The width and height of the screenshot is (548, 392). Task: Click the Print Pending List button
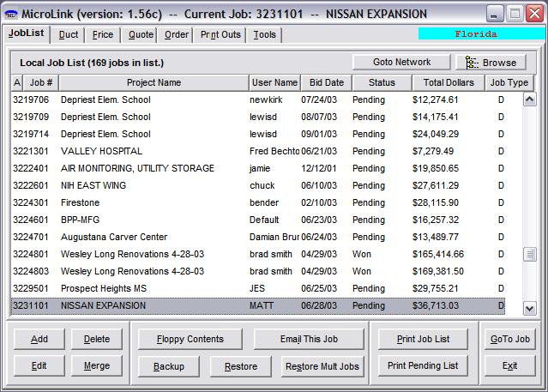pyautogui.click(x=423, y=365)
